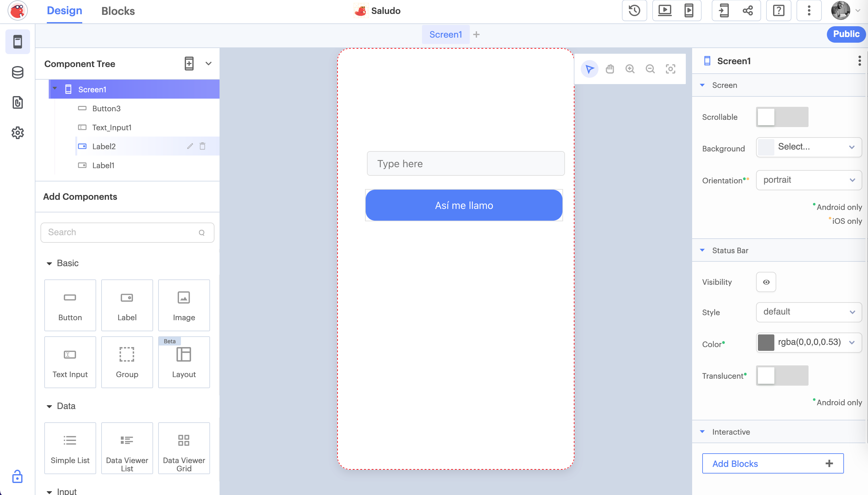Click the zoom in magnifier icon
This screenshot has height=495, width=868.
tap(630, 69)
